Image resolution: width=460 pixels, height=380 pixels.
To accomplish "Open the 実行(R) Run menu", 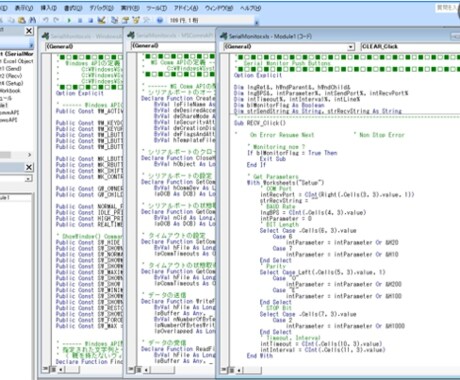I will tap(130, 8).
